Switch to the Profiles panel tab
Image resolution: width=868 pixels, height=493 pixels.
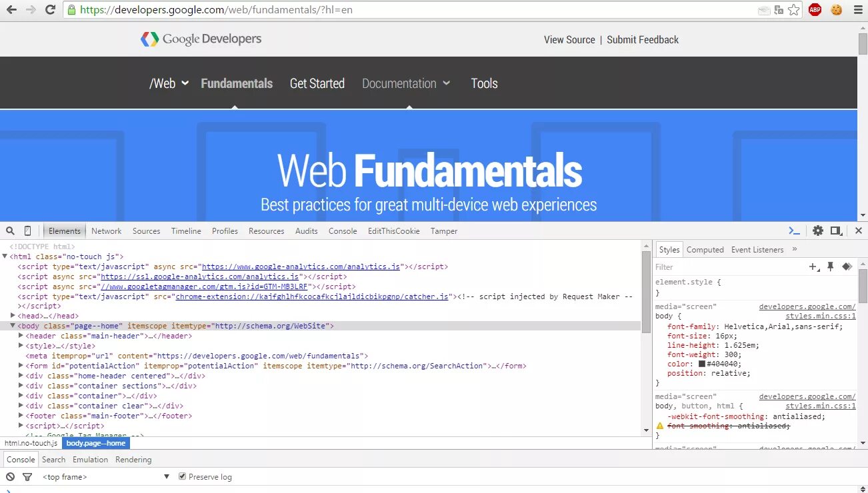point(225,231)
